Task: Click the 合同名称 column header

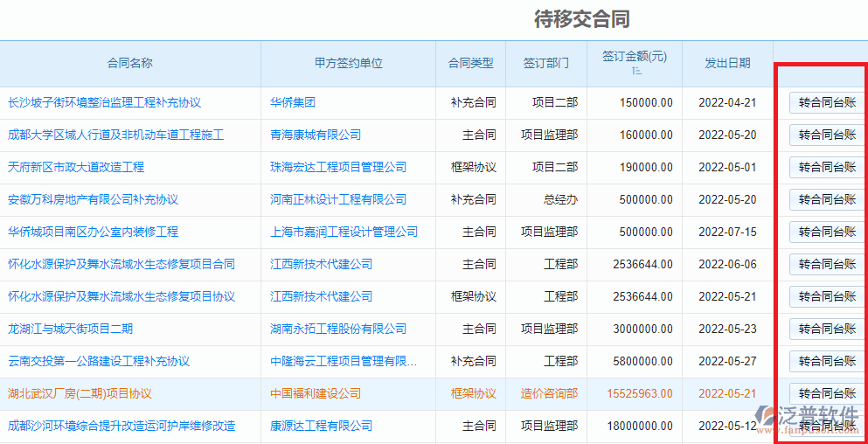Action: coord(129,63)
